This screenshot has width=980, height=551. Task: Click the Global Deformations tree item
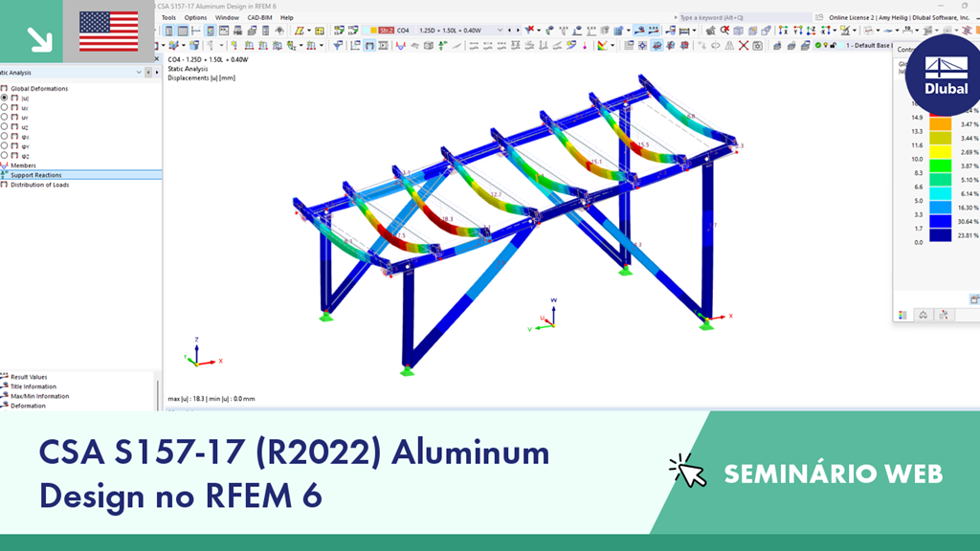[38, 89]
